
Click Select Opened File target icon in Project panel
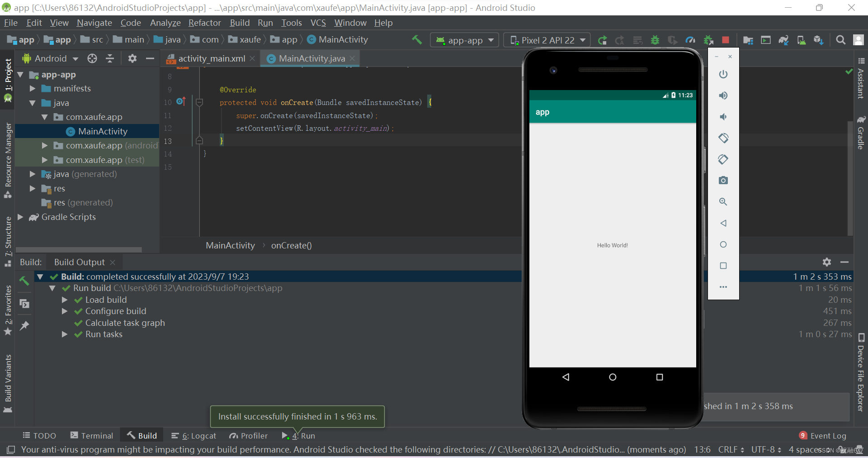coord(92,58)
